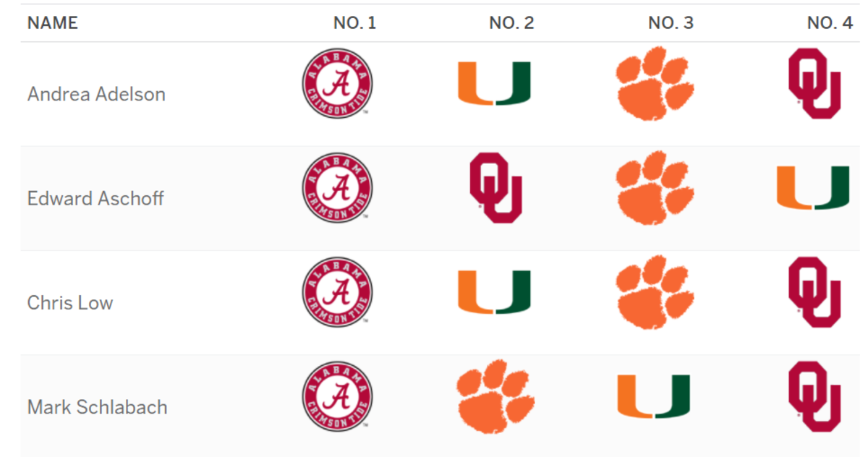Select Chris Low's No. 2 Miami logo
Viewport: 868px width, 457px height.
494,291
